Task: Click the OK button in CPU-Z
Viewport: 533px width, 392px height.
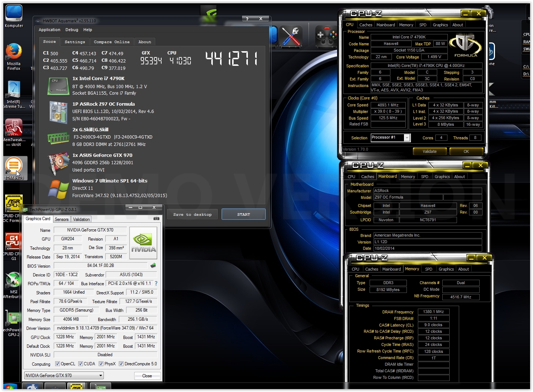Action: 466,151
